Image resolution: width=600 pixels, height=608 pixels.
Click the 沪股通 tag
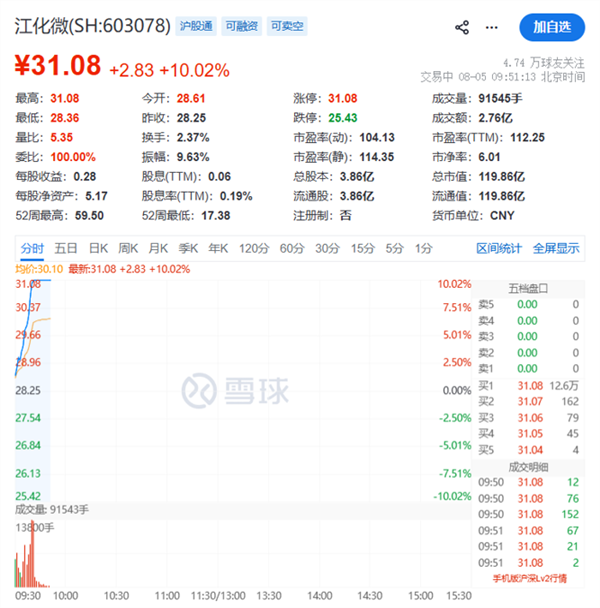coord(196,26)
